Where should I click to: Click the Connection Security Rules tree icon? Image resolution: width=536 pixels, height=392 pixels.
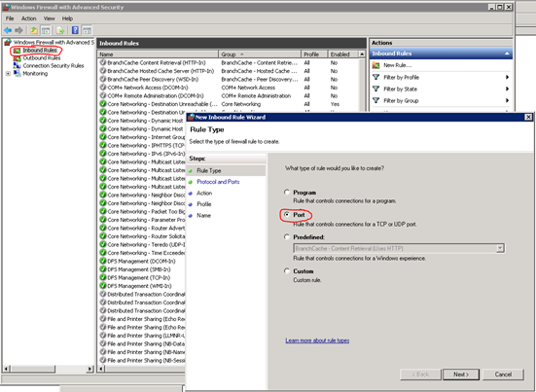(x=17, y=65)
